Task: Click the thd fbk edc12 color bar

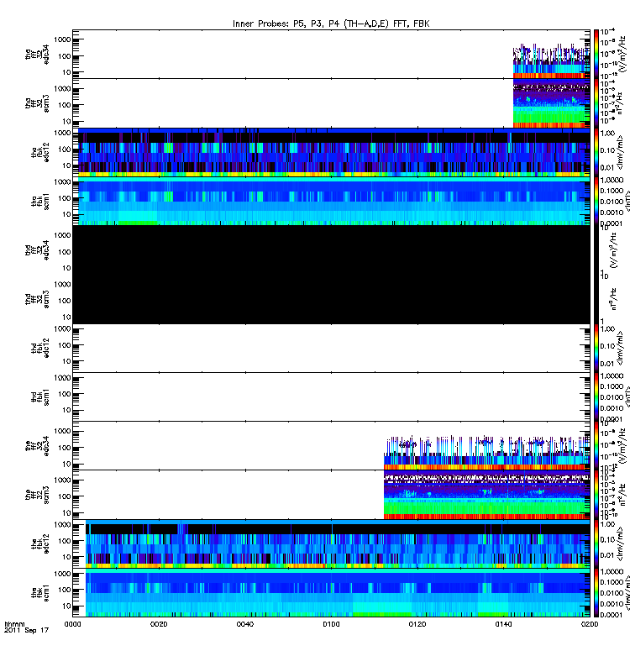Action: click(596, 348)
